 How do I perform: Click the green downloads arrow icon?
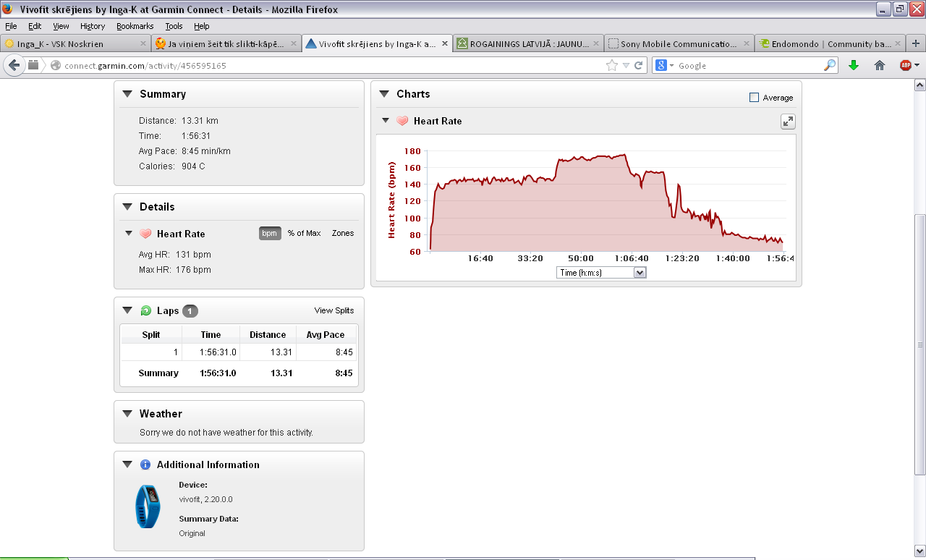pyautogui.click(x=853, y=65)
